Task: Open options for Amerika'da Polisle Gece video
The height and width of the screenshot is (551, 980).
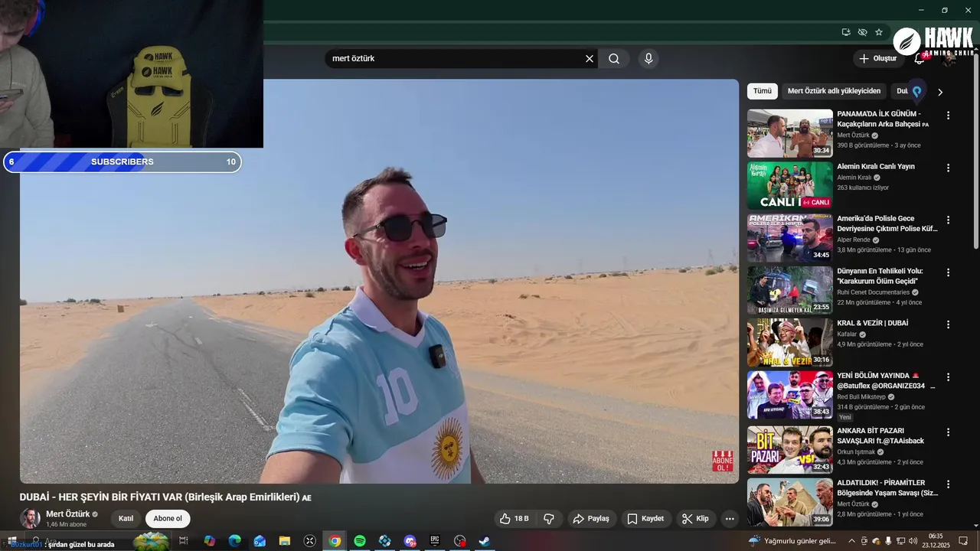Action: [x=948, y=220]
